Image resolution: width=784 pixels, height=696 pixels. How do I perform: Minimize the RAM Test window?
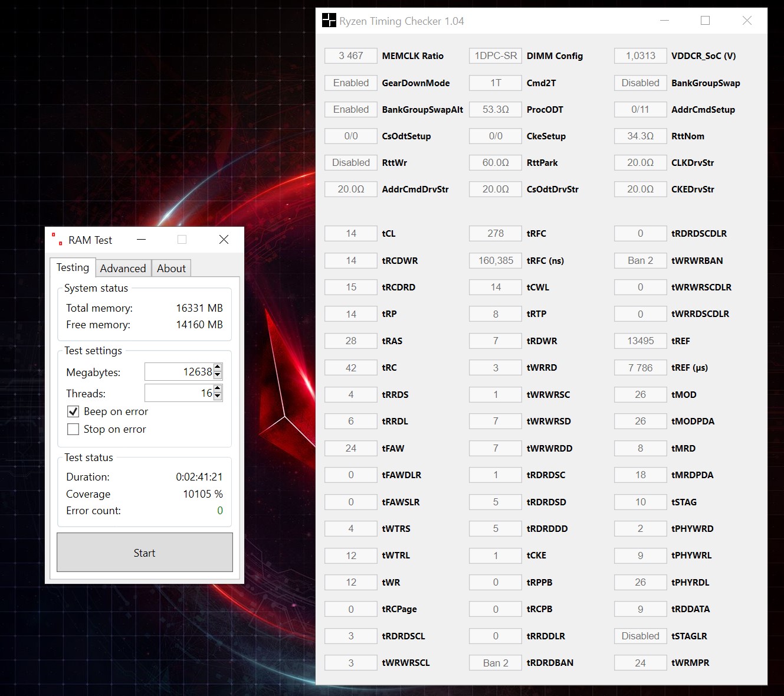[141, 239]
